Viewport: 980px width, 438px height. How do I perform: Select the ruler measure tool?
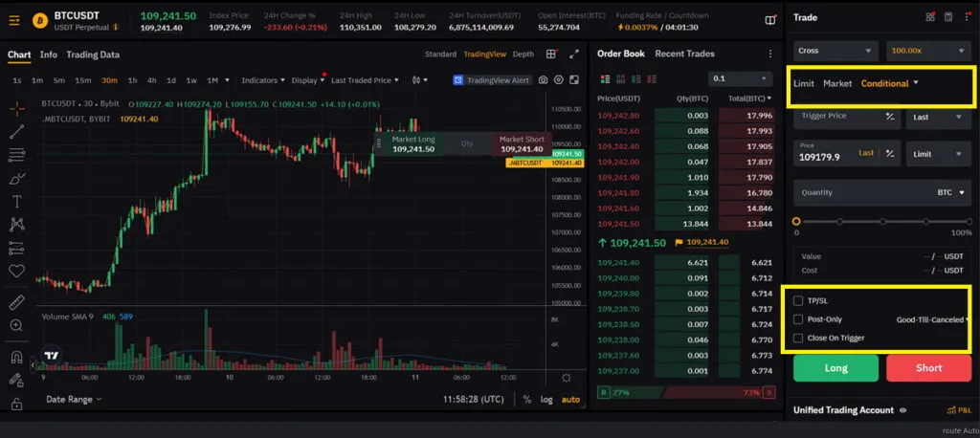pos(17,303)
